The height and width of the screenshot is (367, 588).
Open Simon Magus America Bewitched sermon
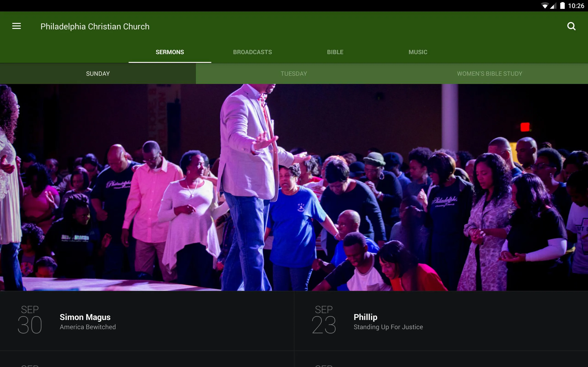coord(147,321)
